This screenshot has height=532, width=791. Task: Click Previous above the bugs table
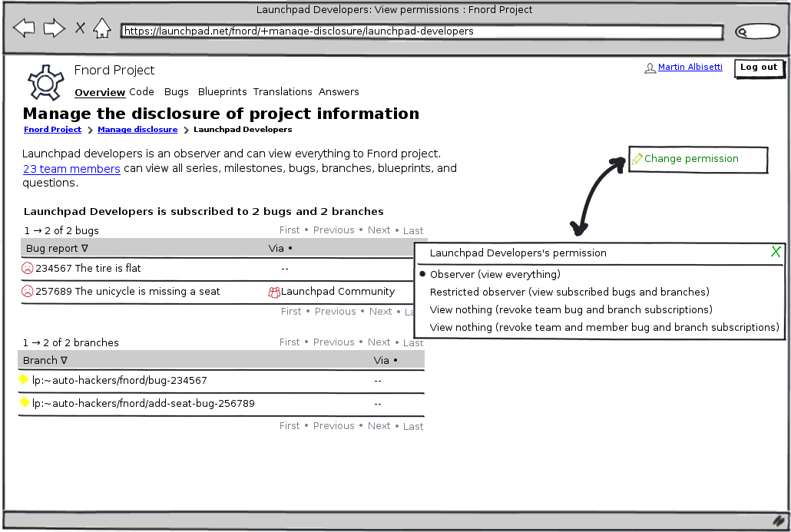[333, 230]
